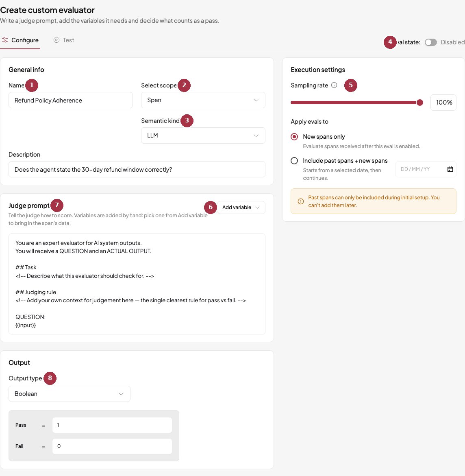Switch to the Test tab
Screen dimensions: 465x476
(64, 40)
